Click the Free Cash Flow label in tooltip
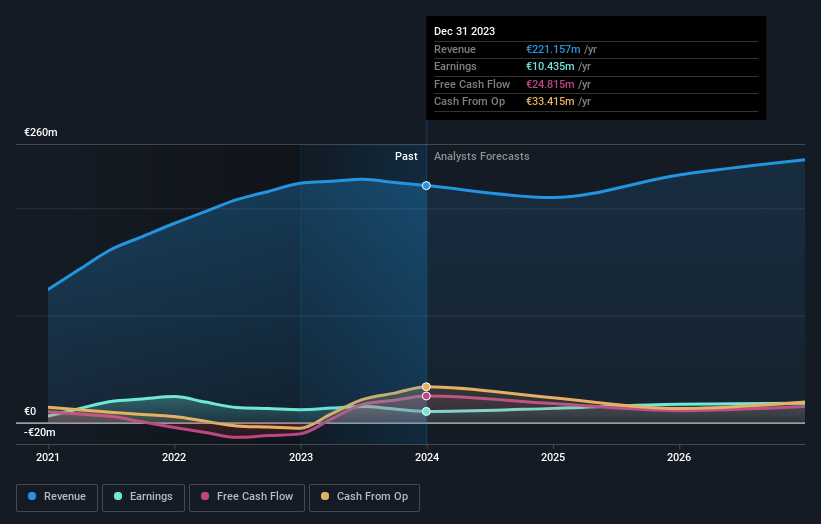 click(472, 84)
